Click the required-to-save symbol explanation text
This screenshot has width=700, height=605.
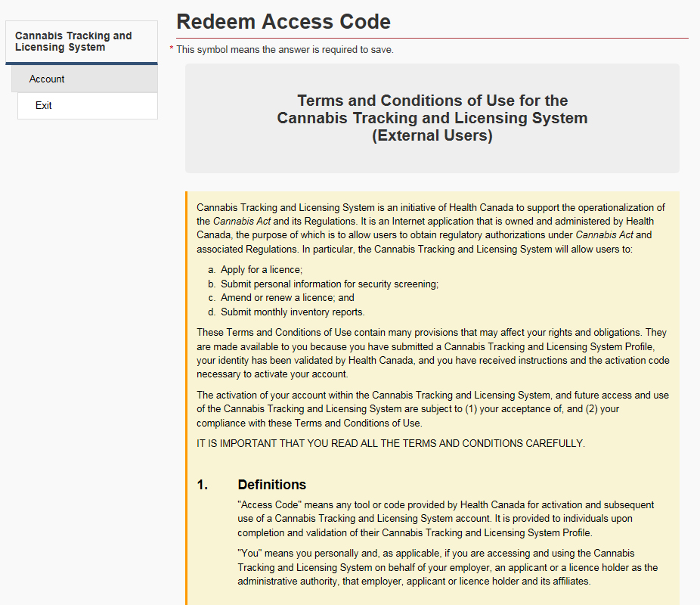(x=285, y=50)
